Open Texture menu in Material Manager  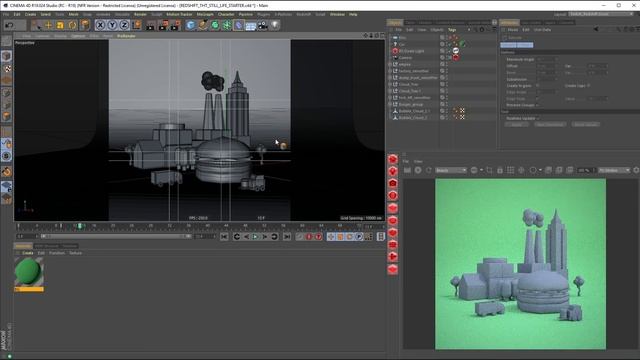pyautogui.click(x=75, y=253)
